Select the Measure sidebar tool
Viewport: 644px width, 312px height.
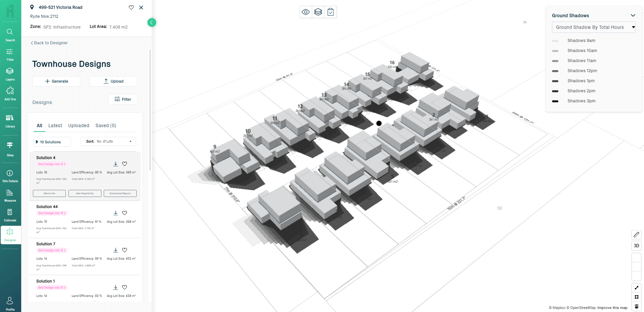(x=10, y=195)
